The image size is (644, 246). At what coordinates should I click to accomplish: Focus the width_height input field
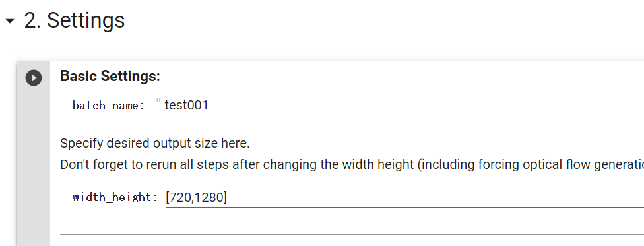pos(404,197)
